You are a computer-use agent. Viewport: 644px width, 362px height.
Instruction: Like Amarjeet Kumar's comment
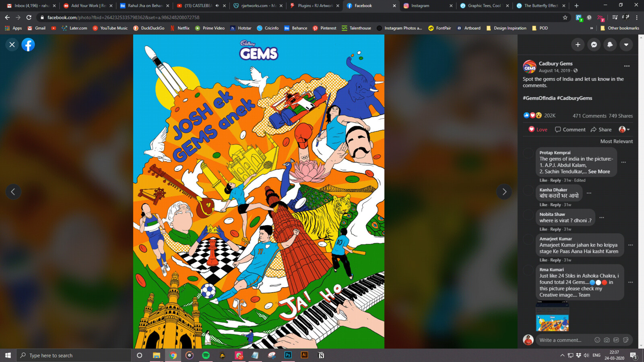pos(543,260)
